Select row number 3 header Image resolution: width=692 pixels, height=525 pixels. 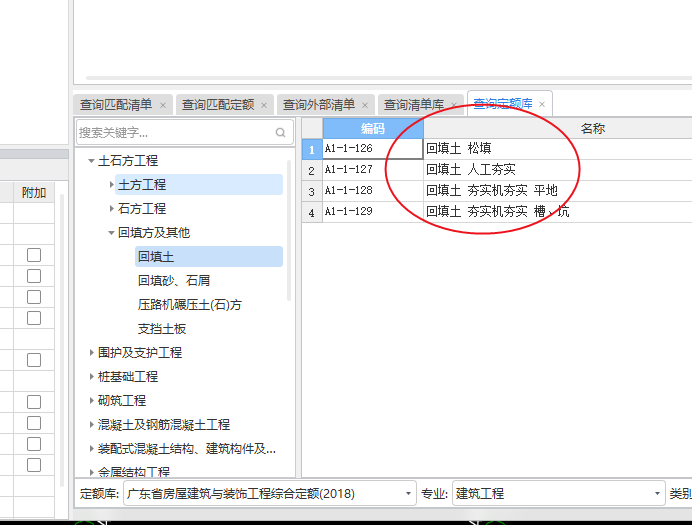click(312, 191)
